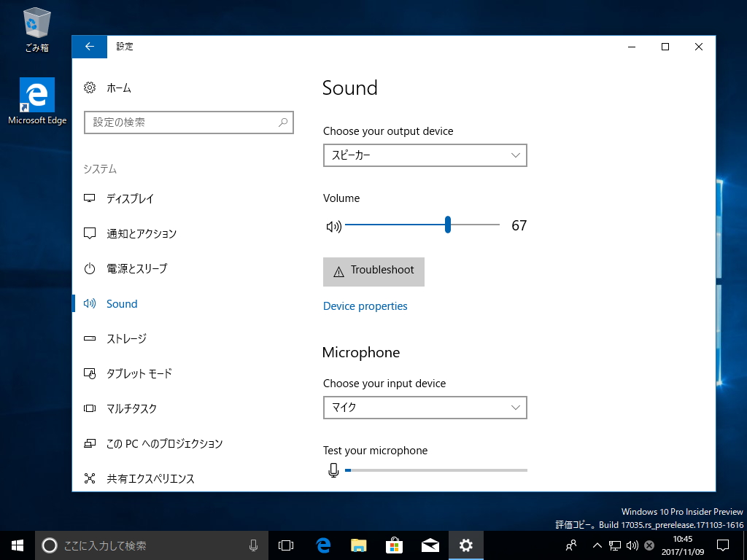Click the Sound speaker icon in sidebar

point(90,303)
